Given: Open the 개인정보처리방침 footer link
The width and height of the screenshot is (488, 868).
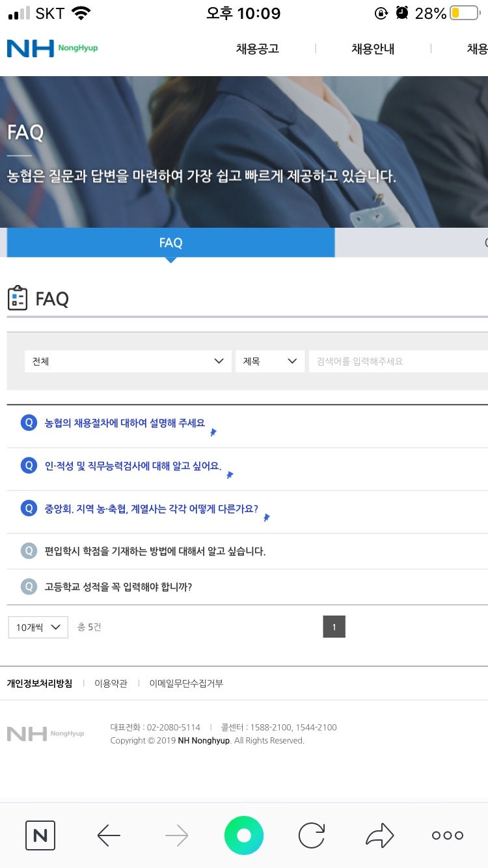Looking at the screenshot, I should pyautogui.click(x=40, y=683).
